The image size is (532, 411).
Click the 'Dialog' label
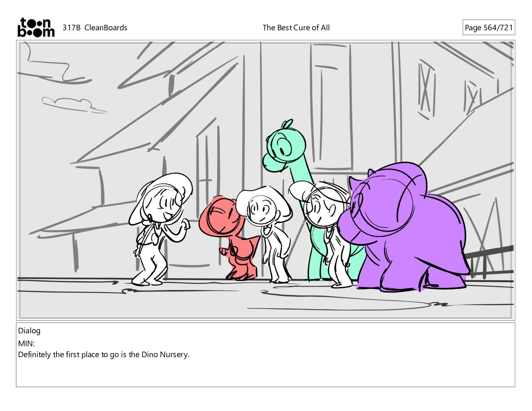[29, 331]
